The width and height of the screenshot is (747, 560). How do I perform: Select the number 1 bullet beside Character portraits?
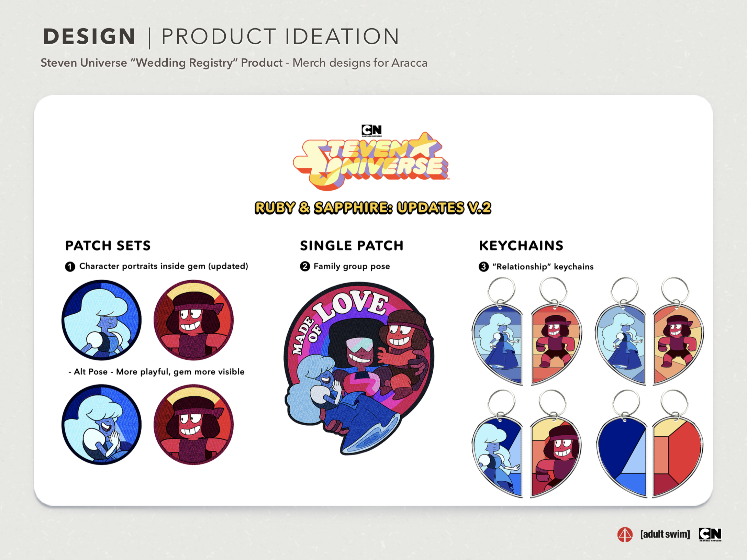[x=70, y=267]
